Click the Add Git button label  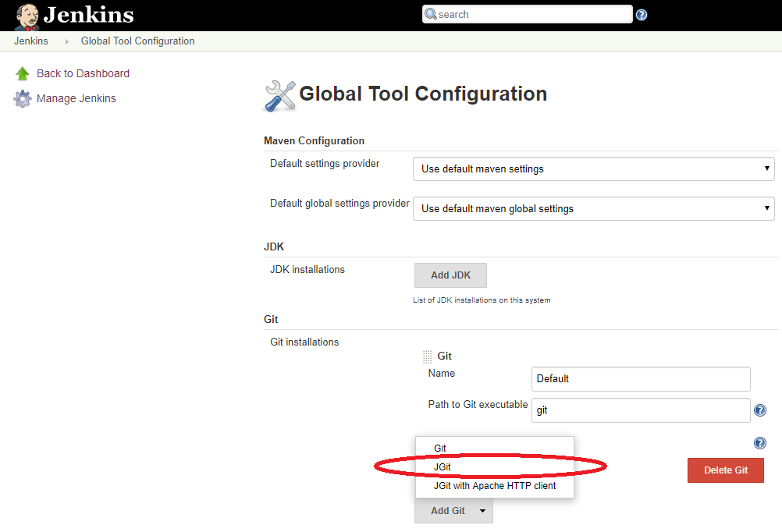pos(448,511)
